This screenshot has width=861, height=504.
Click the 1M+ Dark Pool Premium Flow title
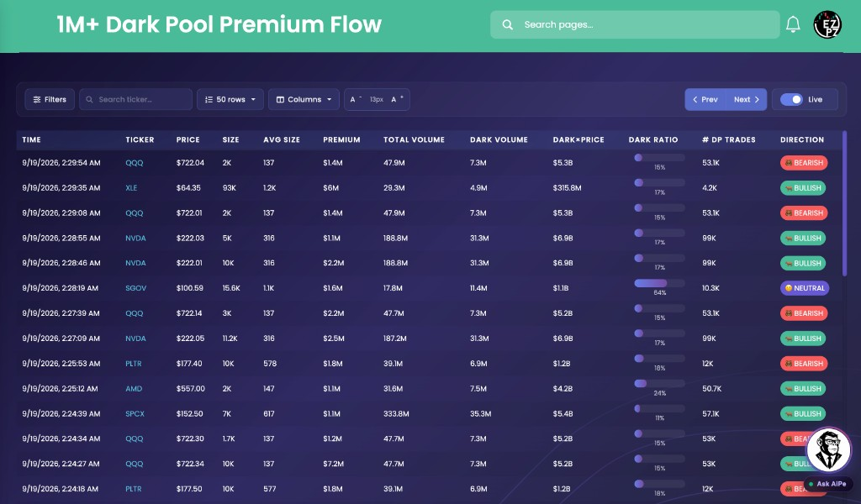tap(219, 24)
